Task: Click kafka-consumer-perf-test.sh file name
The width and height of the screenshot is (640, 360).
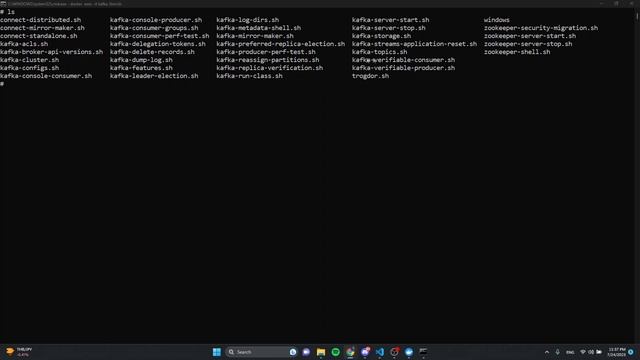Action: tap(160, 36)
